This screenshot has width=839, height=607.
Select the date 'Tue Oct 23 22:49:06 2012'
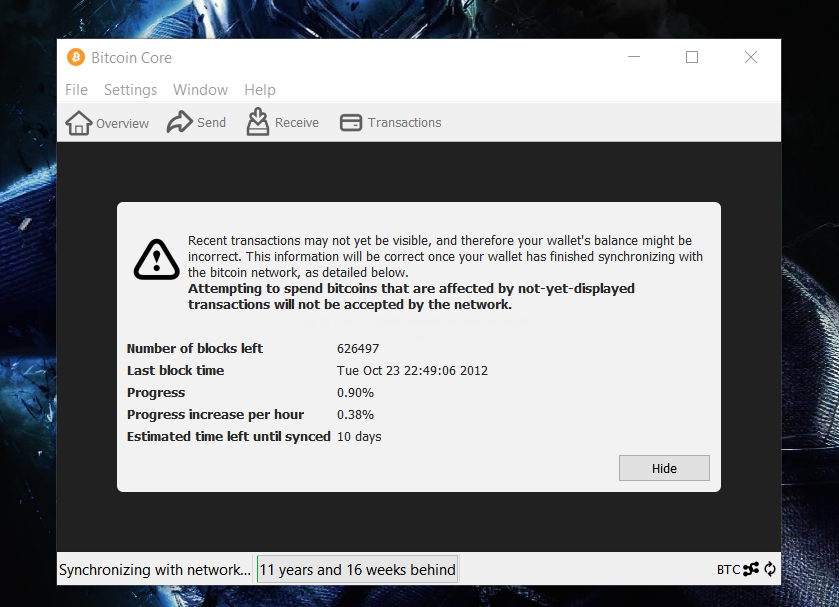pyautogui.click(x=412, y=370)
